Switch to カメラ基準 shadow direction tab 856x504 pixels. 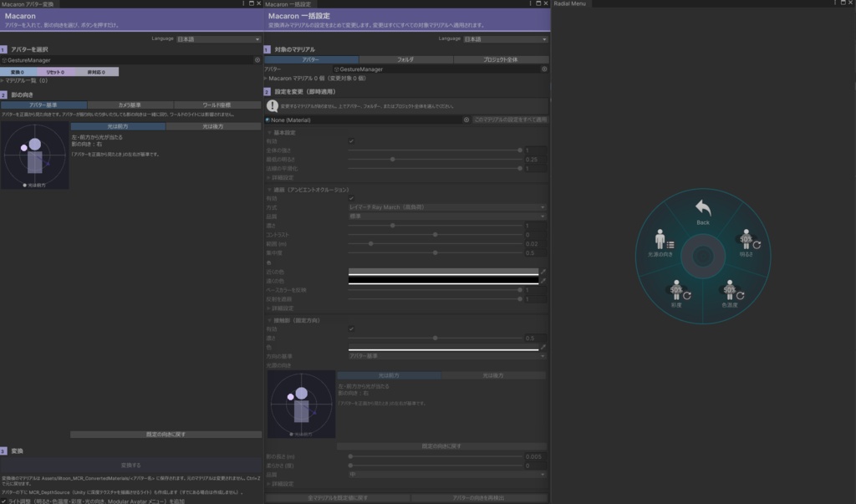pos(130,104)
